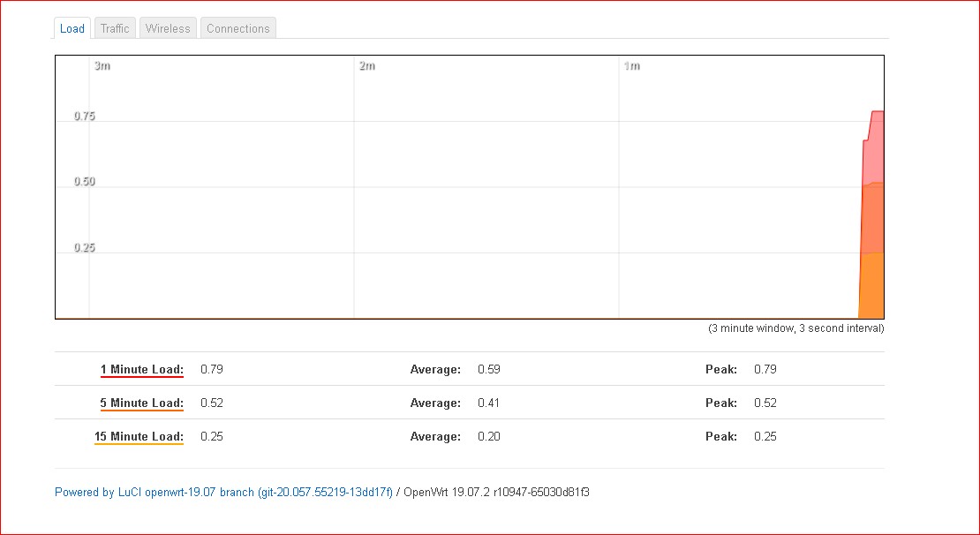Click the OpenWrt 19.07.2 version text

[x=496, y=492]
